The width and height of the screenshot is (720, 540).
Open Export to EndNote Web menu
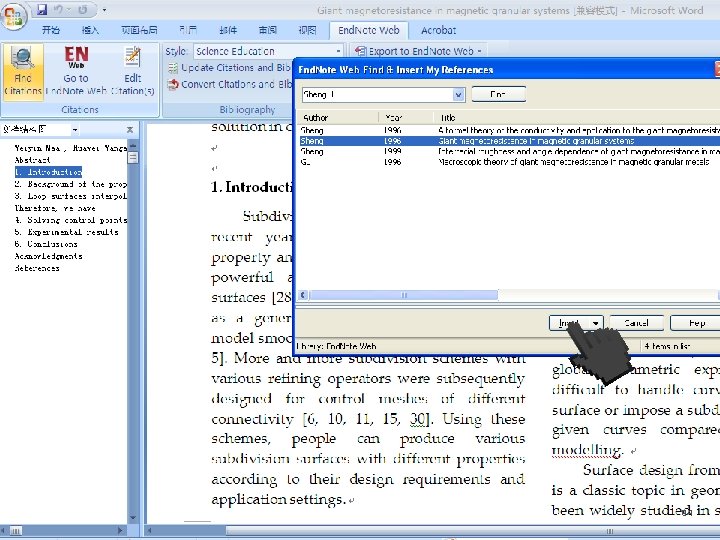(x=418, y=51)
